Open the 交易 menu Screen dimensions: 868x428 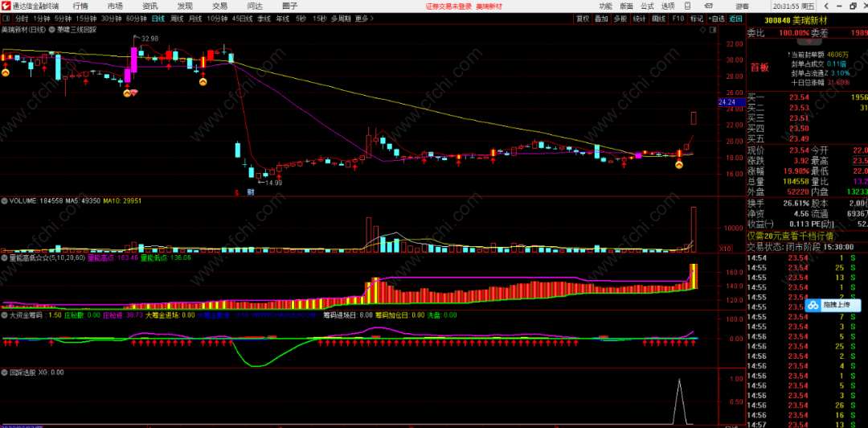tap(219, 6)
